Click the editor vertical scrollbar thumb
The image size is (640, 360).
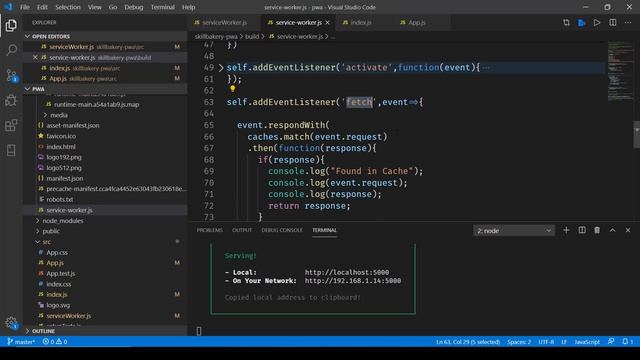tap(636, 134)
